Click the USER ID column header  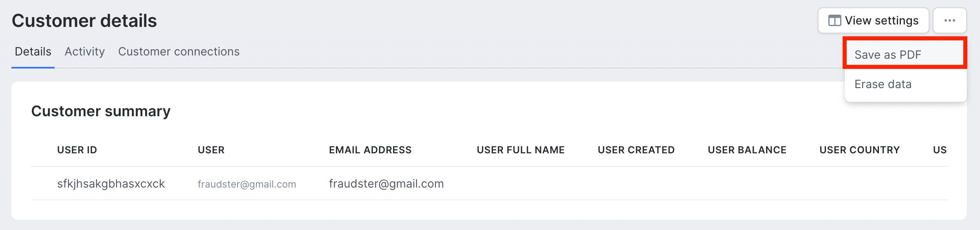[77, 150]
